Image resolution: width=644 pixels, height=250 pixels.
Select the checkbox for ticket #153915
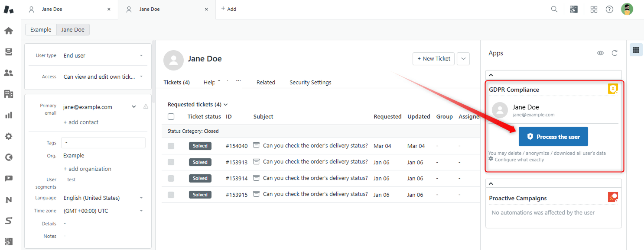coord(171,195)
